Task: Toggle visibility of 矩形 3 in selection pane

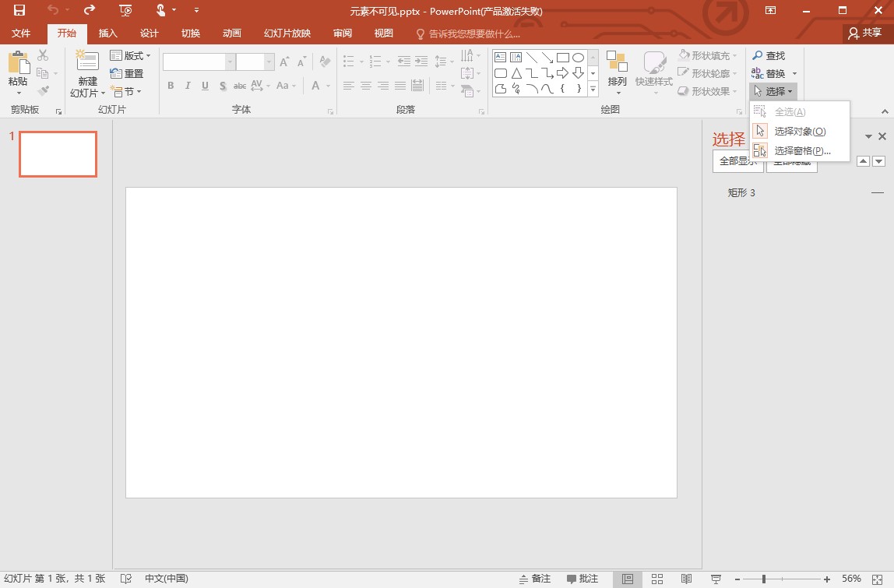Action: pos(878,192)
